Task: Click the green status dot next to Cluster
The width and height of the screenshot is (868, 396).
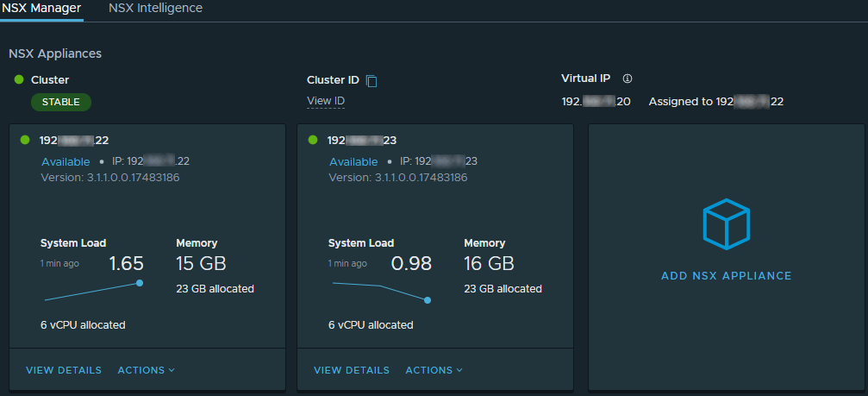Action: 19,79
